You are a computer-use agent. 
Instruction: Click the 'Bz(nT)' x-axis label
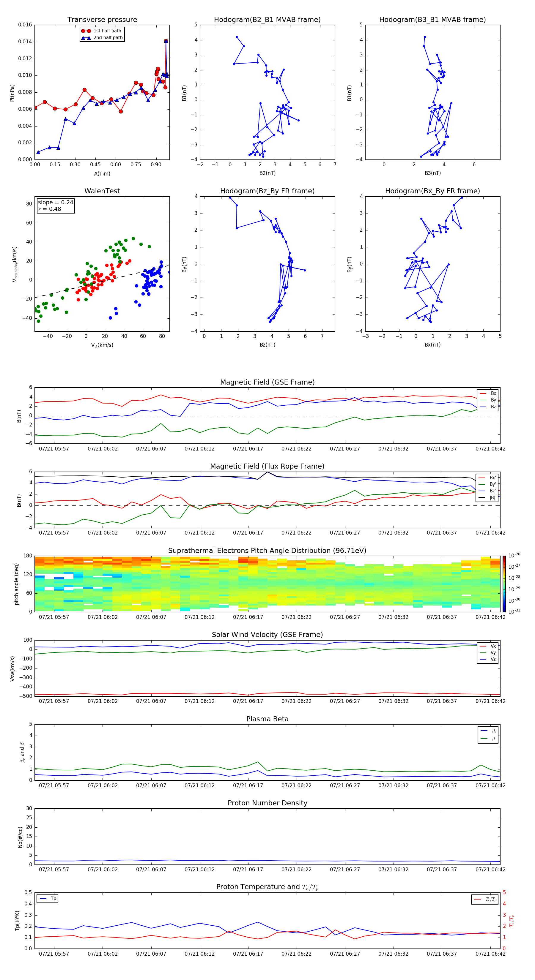267,345
